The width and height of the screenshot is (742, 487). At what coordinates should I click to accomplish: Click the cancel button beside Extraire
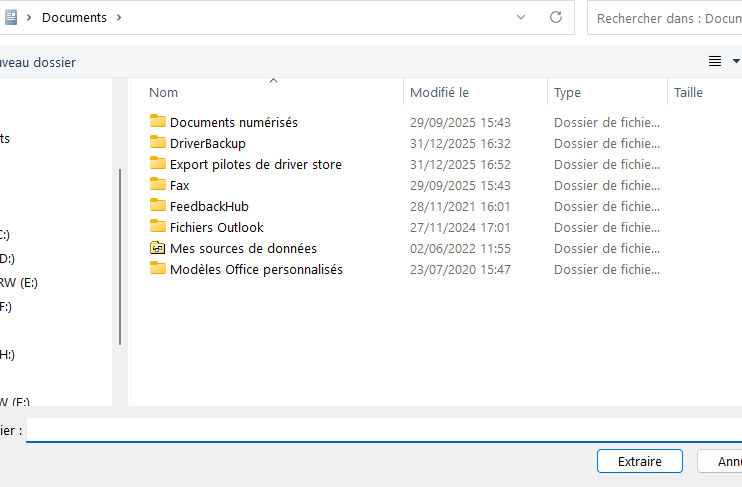click(720, 461)
